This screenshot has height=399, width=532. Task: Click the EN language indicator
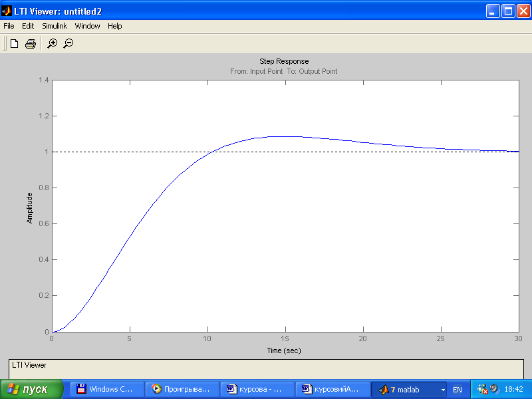tap(458, 390)
